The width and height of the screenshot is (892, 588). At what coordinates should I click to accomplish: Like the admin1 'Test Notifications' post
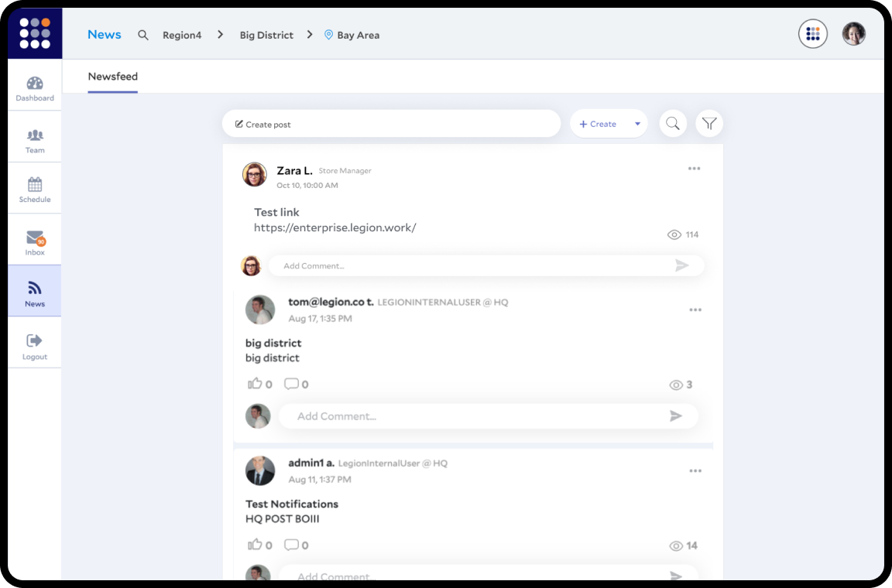click(255, 545)
